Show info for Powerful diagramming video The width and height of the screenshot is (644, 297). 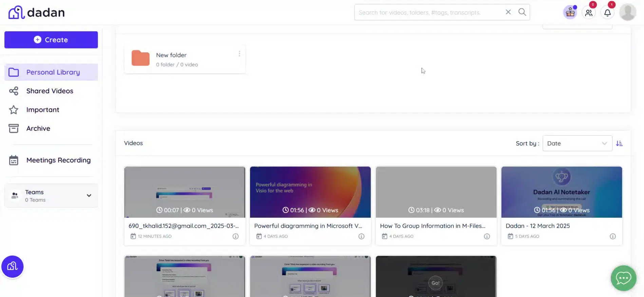tap(361, 236)
